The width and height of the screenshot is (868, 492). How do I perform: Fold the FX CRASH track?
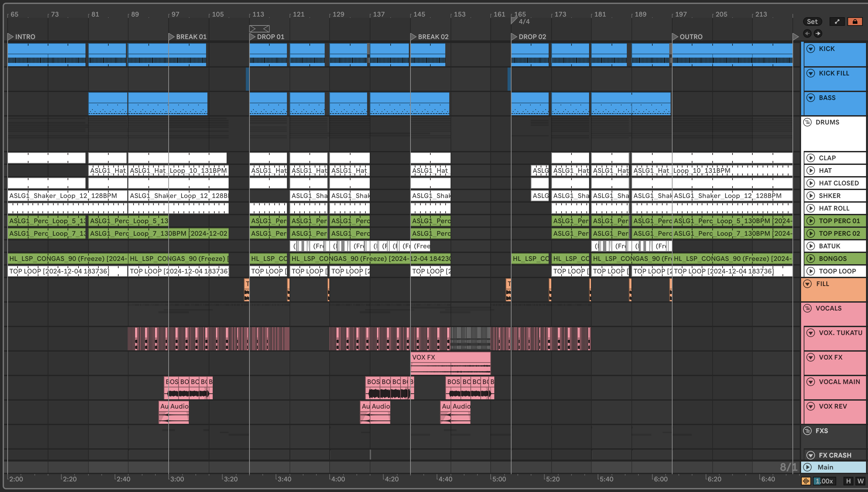coord(810,455)
